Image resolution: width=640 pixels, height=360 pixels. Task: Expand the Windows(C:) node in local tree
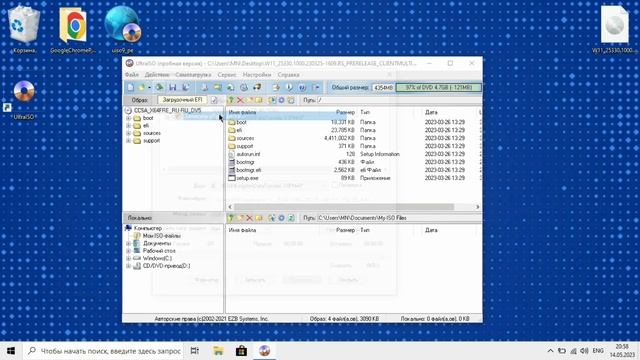128,258
